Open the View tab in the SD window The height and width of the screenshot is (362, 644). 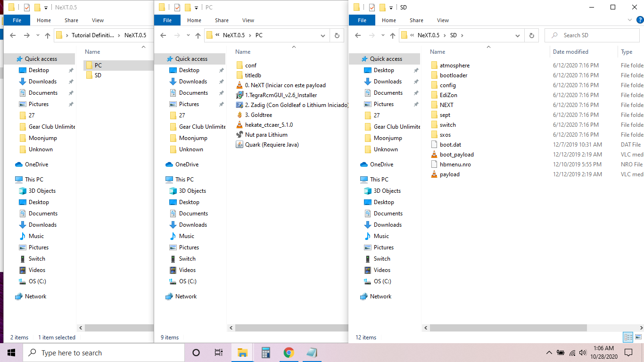click(443, 20)
